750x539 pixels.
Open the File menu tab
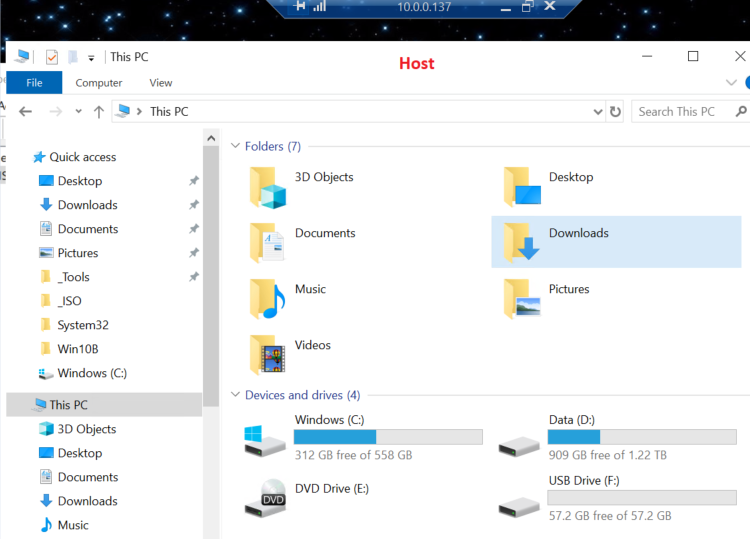[x=34, y=83]
